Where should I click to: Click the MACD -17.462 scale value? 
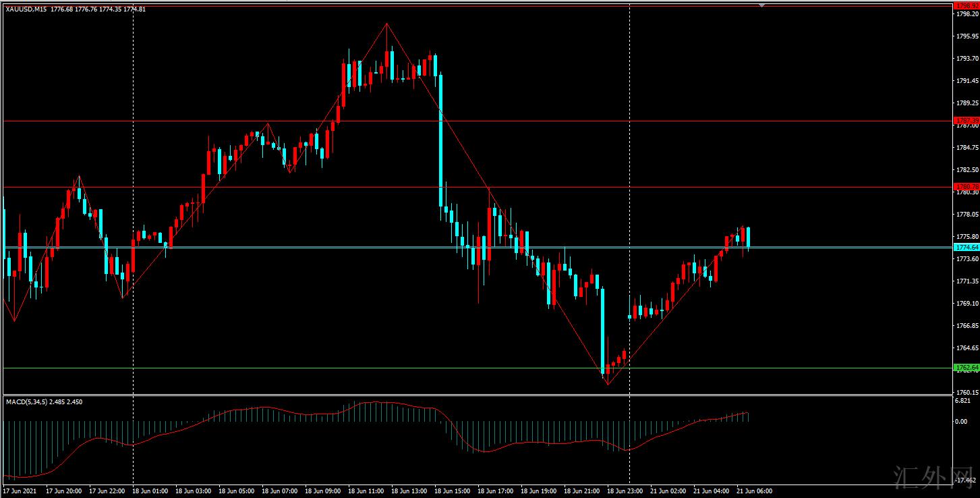coord(964,482)
